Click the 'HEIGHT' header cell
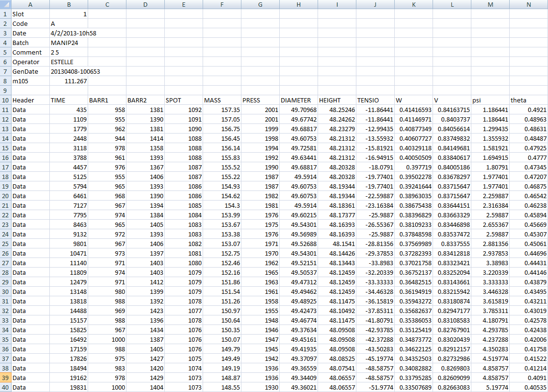 pyautogui.click(x=337, y=100)
